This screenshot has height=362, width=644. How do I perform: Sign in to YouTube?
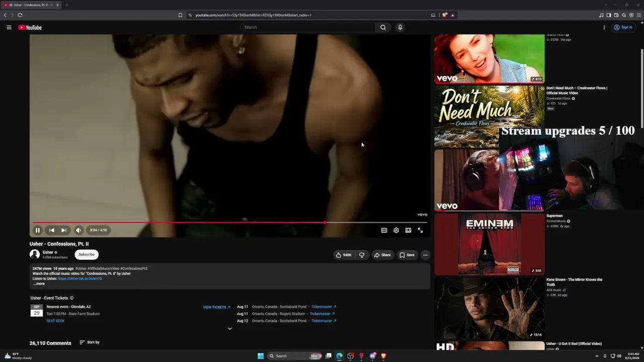(623, 28)
